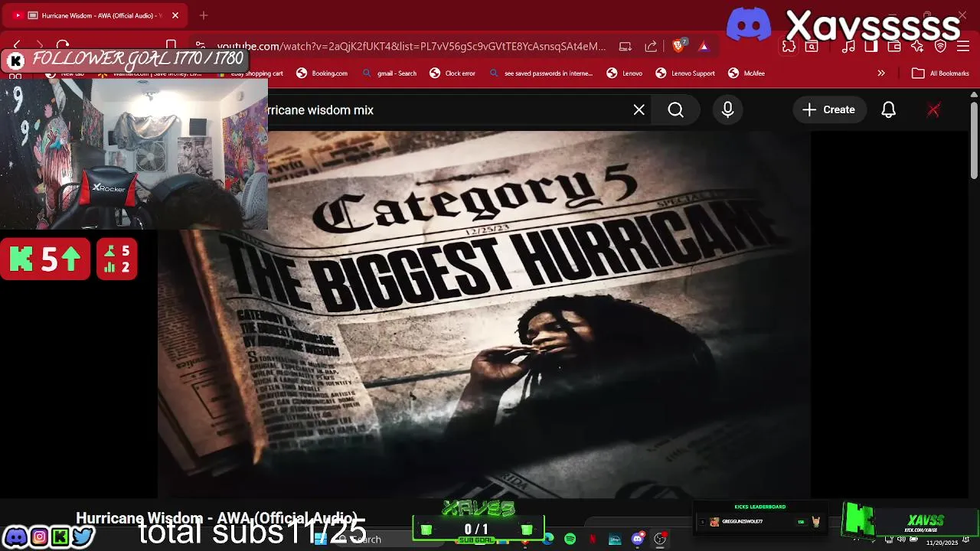Open Brave Shields lion icon
980x551 pixels.
(678, 47)
